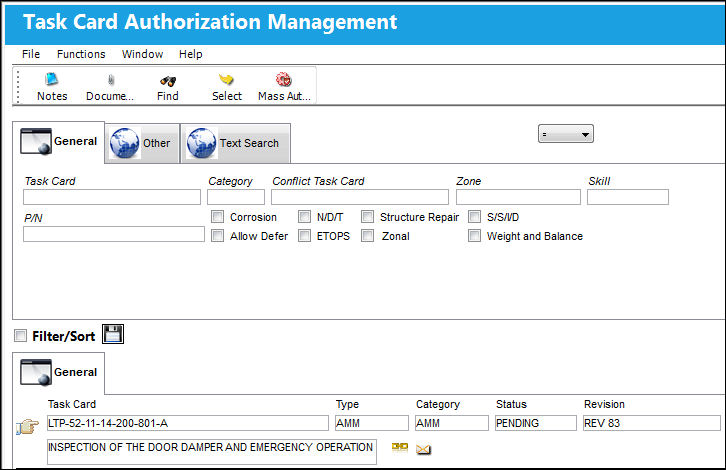Open the equals operator dropdown
This screenshot has height=470, width=726.
(x=566, y=134)
